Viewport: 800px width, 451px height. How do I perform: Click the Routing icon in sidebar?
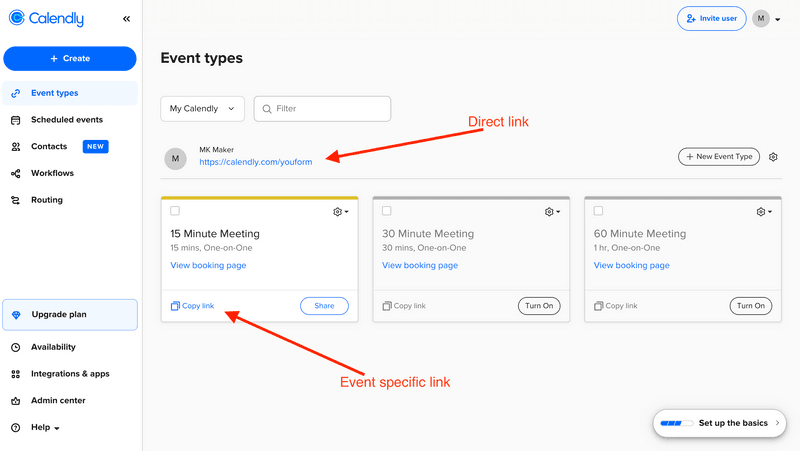click(16, 200)
